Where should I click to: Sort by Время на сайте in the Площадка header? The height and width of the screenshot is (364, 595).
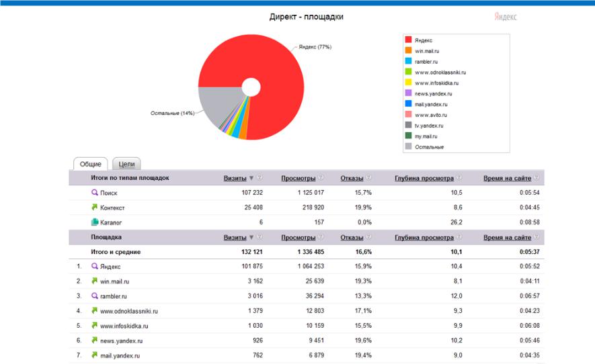508,238
